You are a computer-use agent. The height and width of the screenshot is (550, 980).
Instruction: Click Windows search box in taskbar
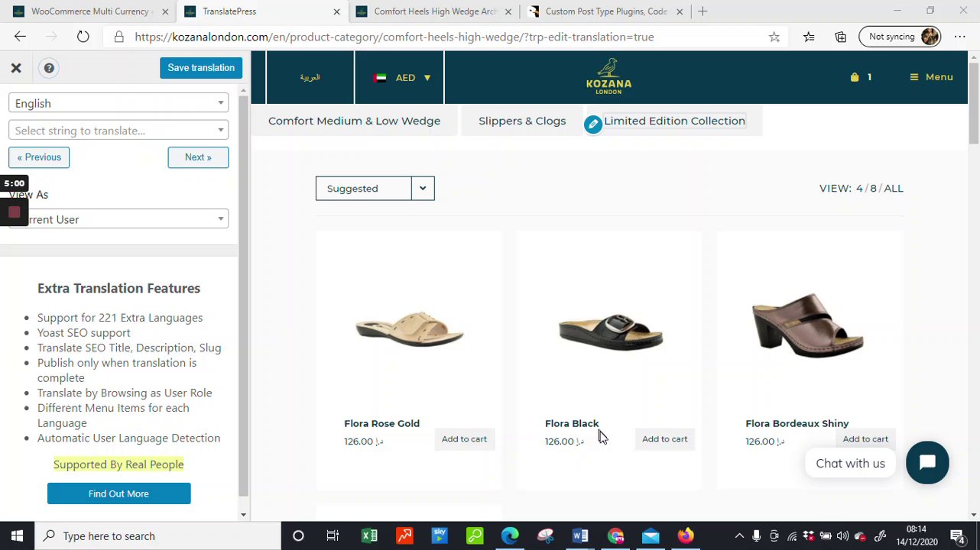158,536
